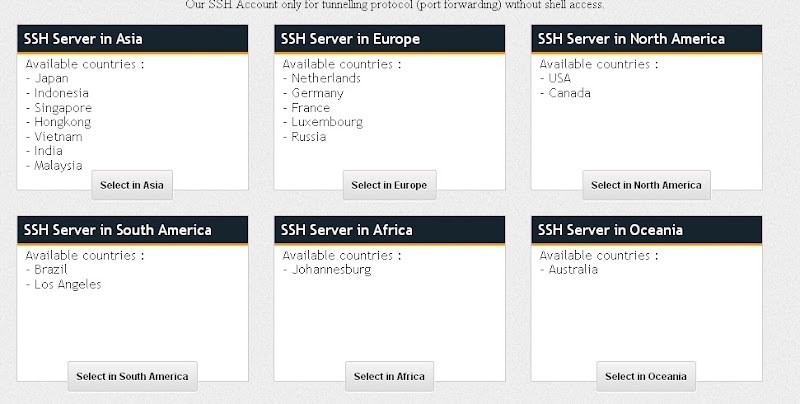
Task: Click Available countries label in Oceania card
Action: [x=599, y=255]
